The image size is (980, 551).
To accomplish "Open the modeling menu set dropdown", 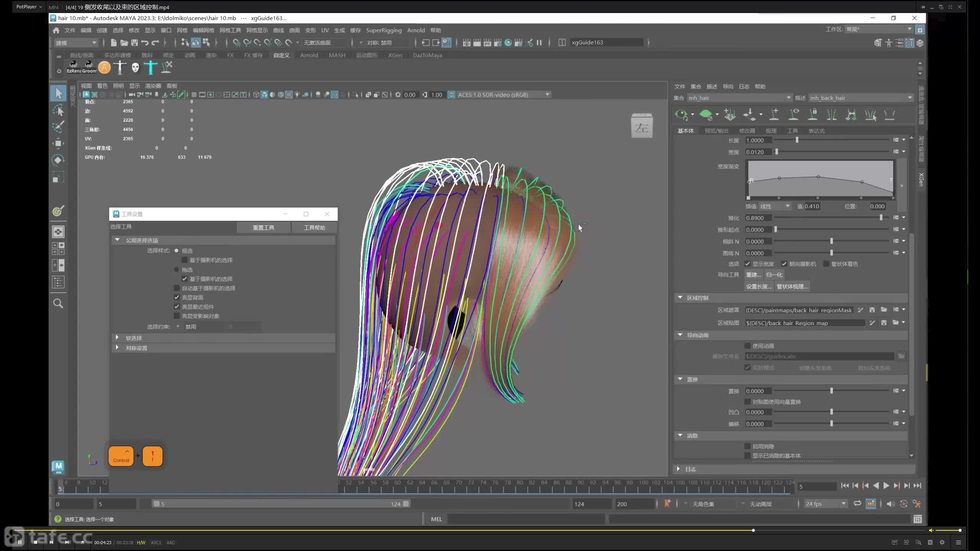I will [x=76, y=43].
